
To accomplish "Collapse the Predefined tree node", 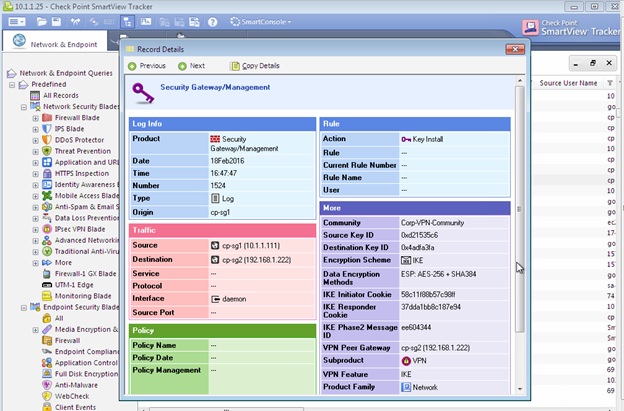I will point(12,85).
